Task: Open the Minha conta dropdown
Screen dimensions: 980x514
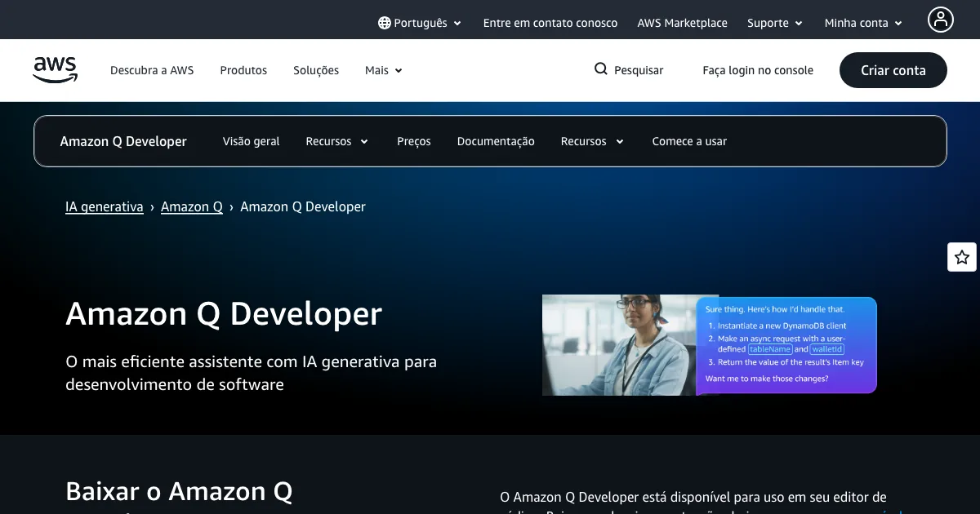Action: (x=863, y=23)
